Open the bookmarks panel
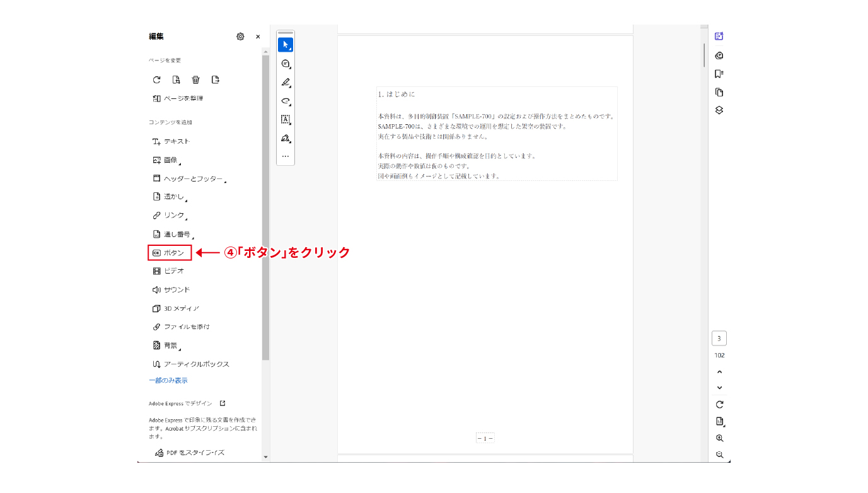868x493 pixels. pos(719,73)
